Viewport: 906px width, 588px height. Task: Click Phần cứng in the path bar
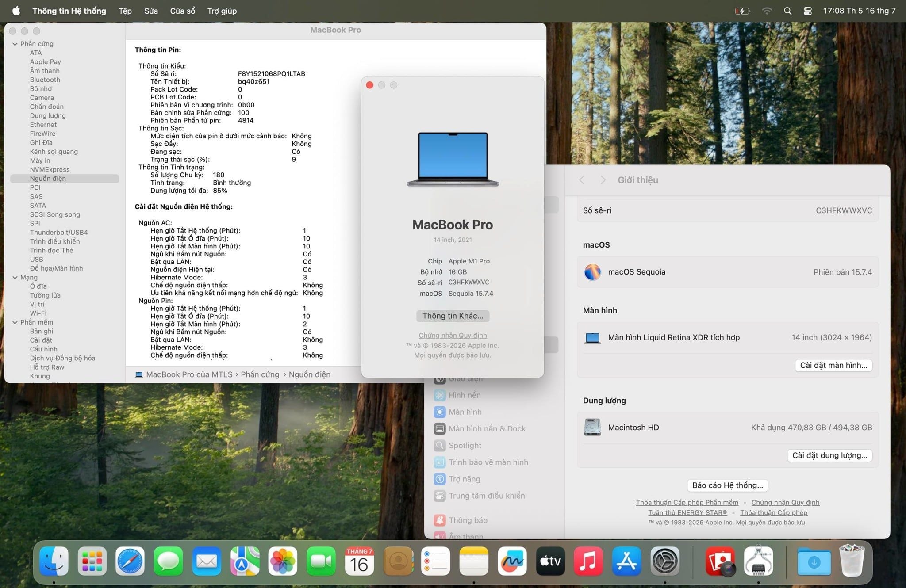point(260,374)
